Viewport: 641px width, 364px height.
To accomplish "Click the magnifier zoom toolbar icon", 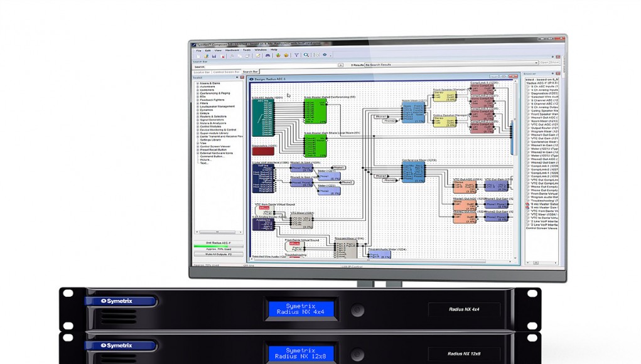I will pos(306,55).
